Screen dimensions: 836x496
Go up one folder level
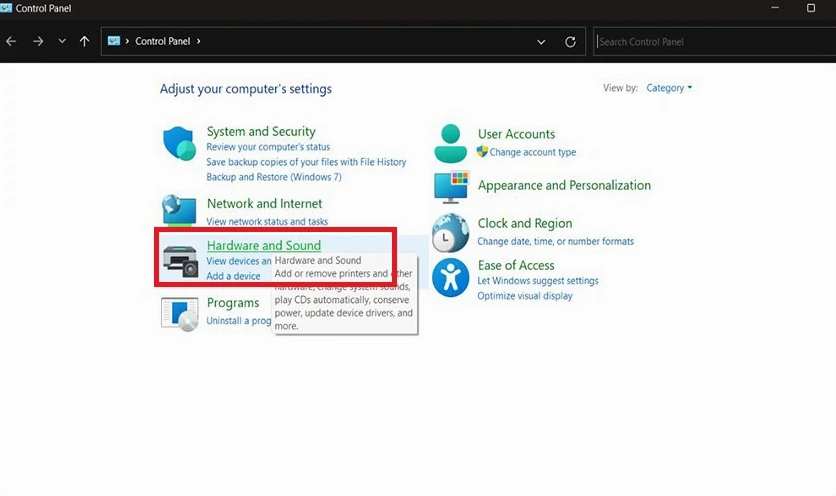84,42
